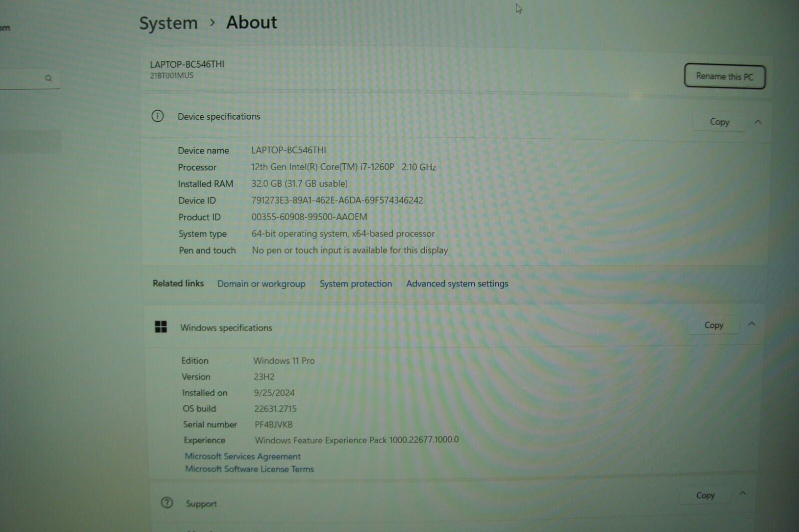
Task: Select the Pen and touch value text
Action: pyautogui.click(x=350, y=250)
